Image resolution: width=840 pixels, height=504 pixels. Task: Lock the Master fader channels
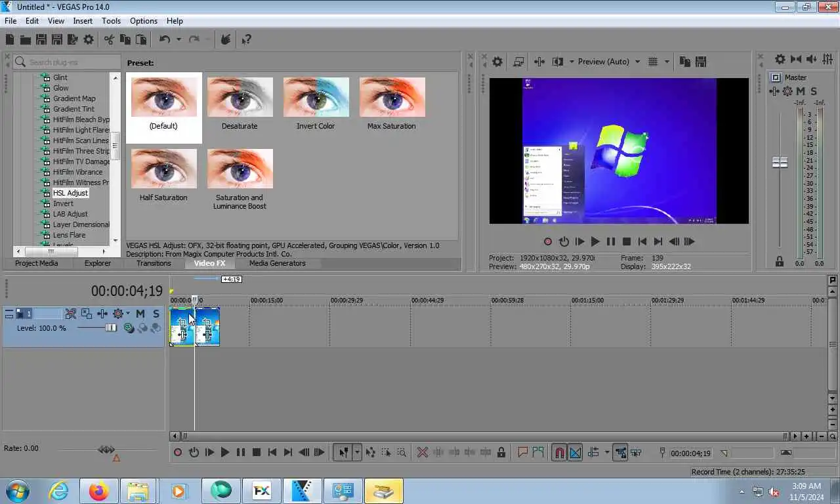780,261
